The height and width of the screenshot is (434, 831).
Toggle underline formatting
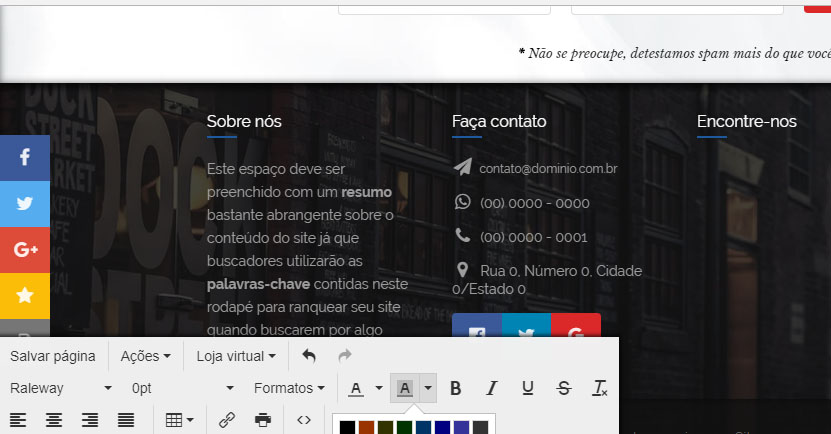point(527,388)
